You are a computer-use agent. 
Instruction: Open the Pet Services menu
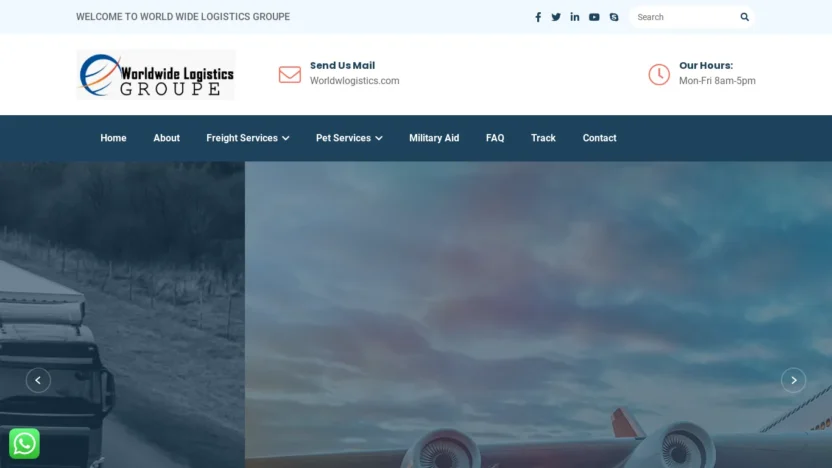[x=343, y=138]
